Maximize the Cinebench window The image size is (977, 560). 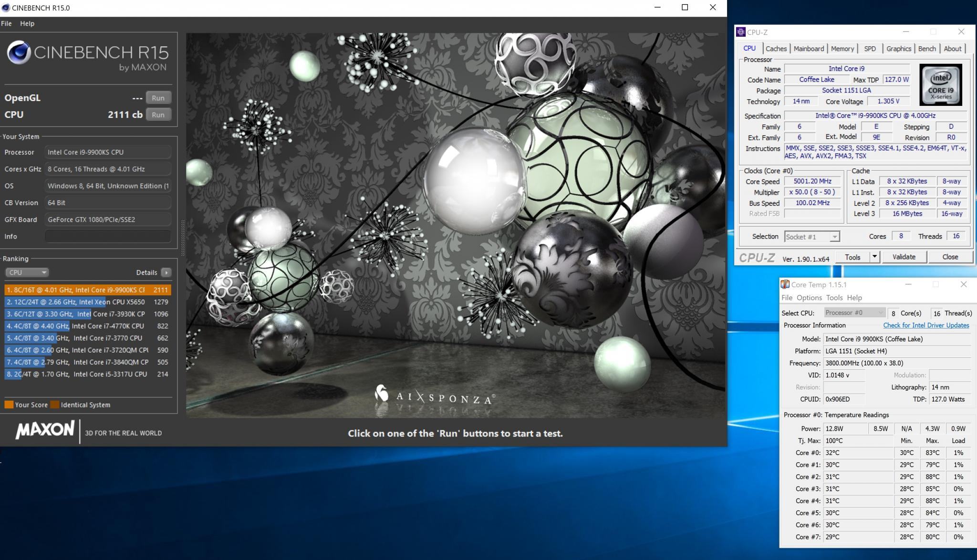pos(685,7)
